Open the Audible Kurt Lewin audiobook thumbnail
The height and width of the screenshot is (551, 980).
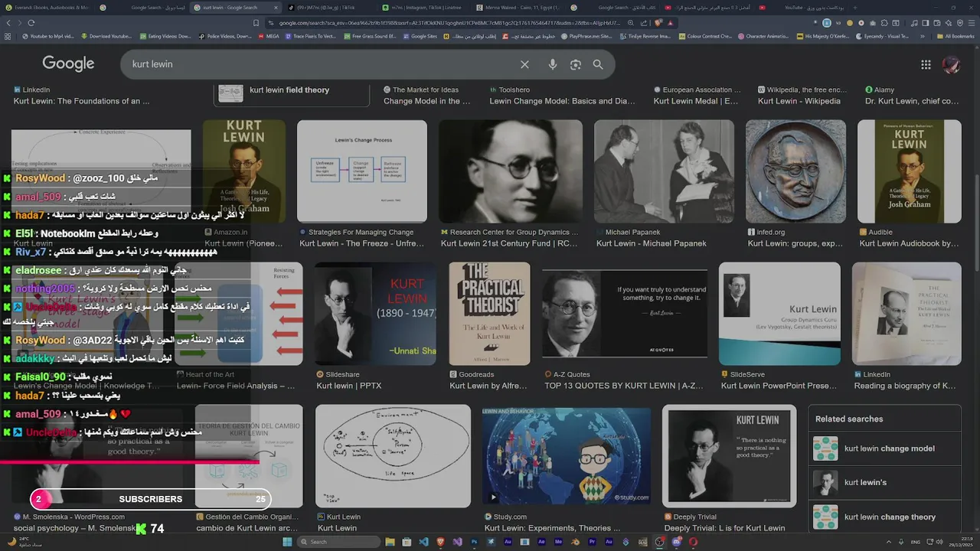pos(909,171)
